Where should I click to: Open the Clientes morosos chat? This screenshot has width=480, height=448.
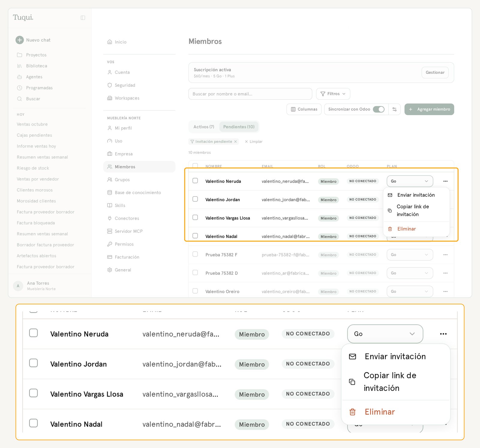click(34, 190)
